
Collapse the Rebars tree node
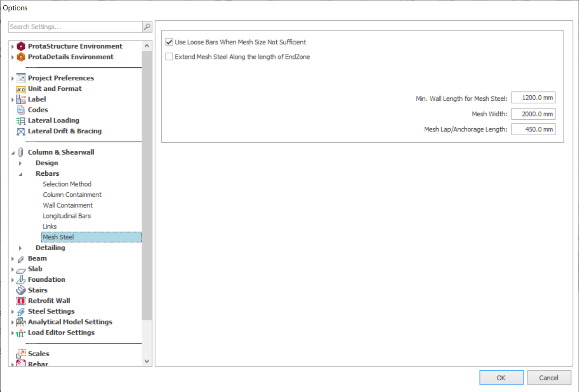point(20,174)
